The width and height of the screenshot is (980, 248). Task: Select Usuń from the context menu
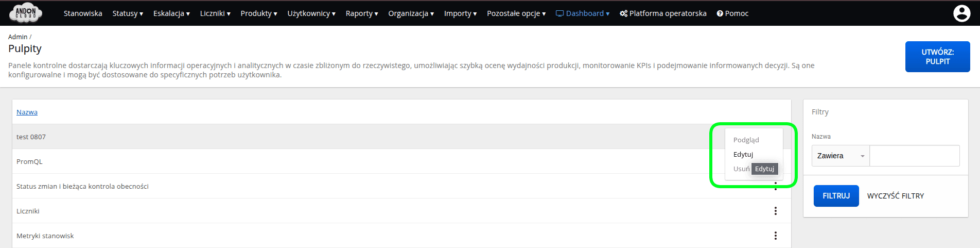[x=741, y=169]
